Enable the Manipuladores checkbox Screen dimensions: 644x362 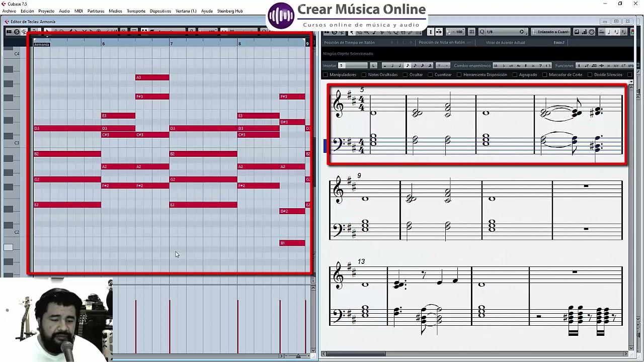(326, 74)
